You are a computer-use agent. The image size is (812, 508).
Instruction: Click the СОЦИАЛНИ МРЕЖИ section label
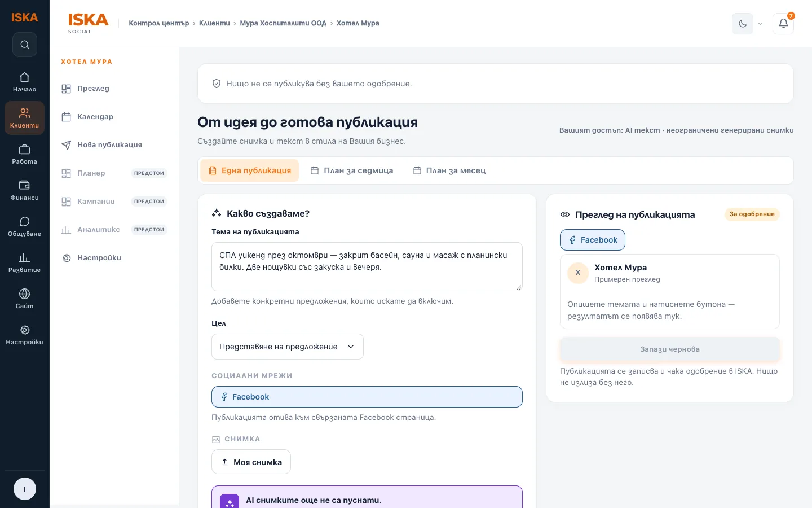252,376
